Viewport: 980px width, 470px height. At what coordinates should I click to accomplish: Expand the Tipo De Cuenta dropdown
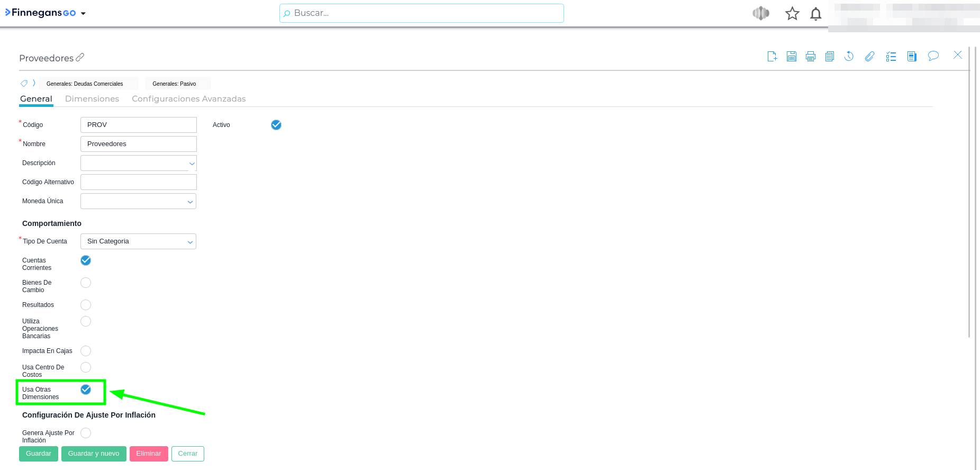[138, 241]
